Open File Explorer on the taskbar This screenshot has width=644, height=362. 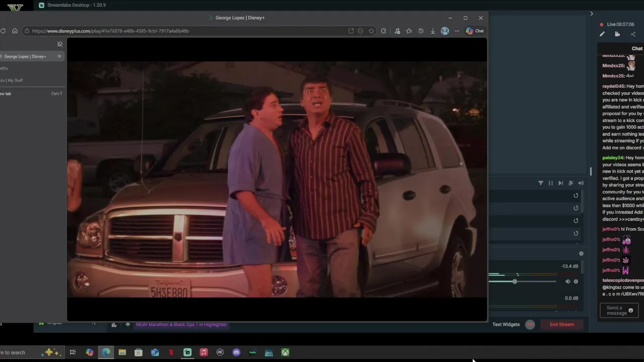[x=122, y=352]
